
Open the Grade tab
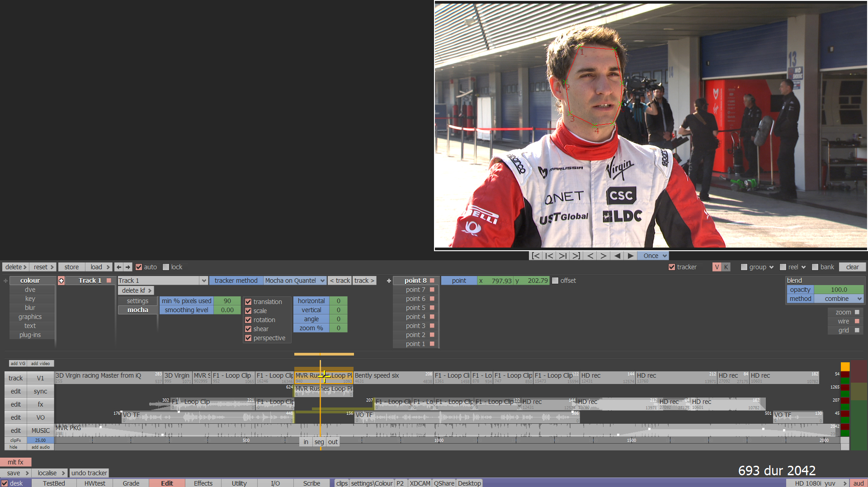131,483
